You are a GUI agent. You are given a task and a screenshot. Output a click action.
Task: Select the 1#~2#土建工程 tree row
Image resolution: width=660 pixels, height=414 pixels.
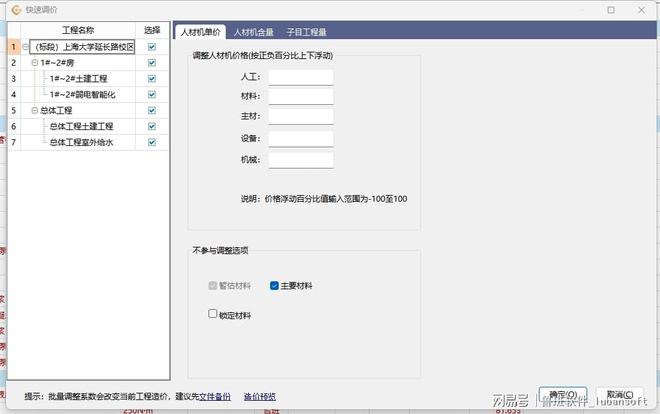(78, 79)
